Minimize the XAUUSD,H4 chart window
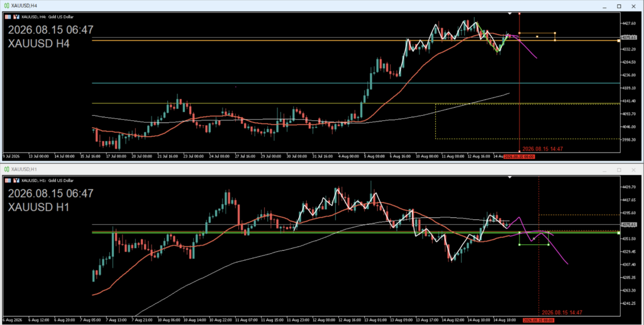 pyautogui.click(x=604, y=6)
